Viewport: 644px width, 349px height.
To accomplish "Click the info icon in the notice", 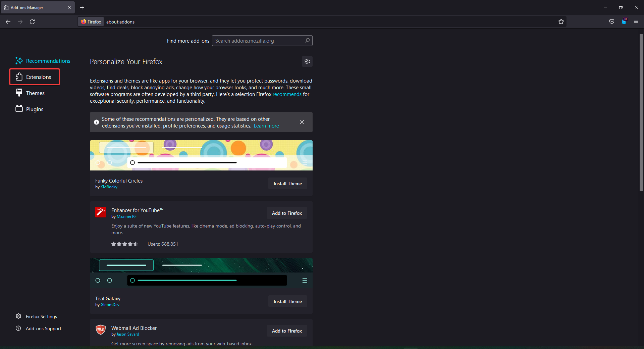I will click(x=96, y=122).
